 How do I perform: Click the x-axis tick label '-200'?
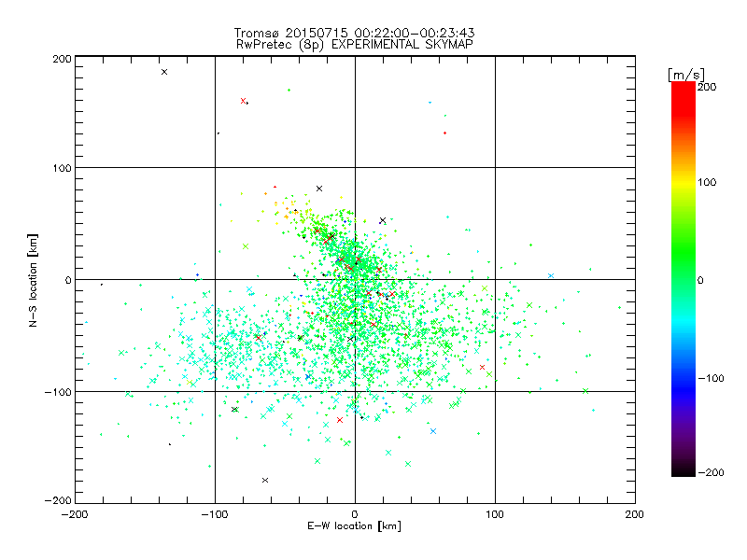point(75,514)
